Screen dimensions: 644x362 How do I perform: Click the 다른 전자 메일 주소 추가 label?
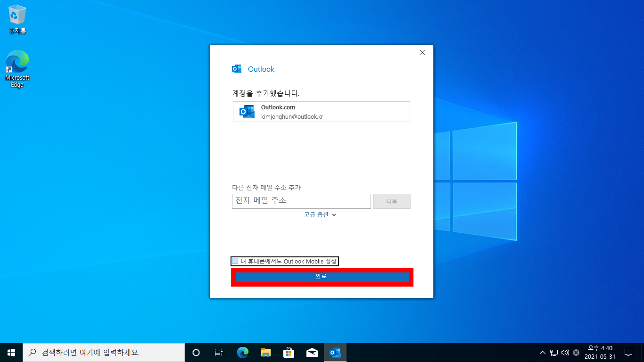(x=266, y=188)
